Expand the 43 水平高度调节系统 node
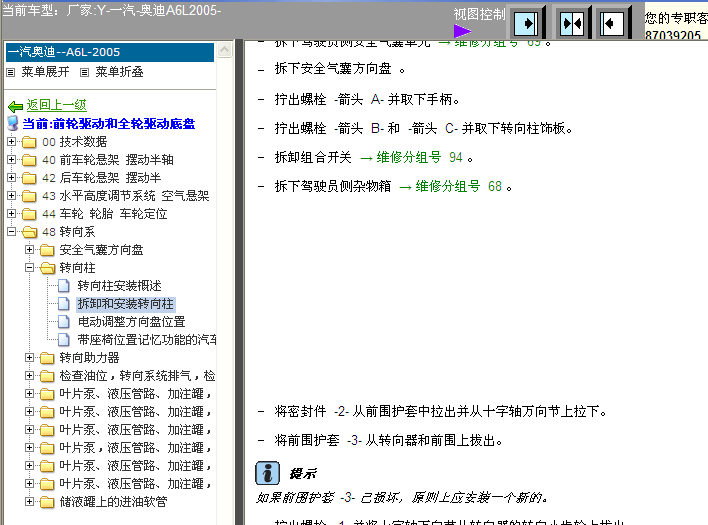Viewport: 708px width, 525px height. tap(12, 195)
